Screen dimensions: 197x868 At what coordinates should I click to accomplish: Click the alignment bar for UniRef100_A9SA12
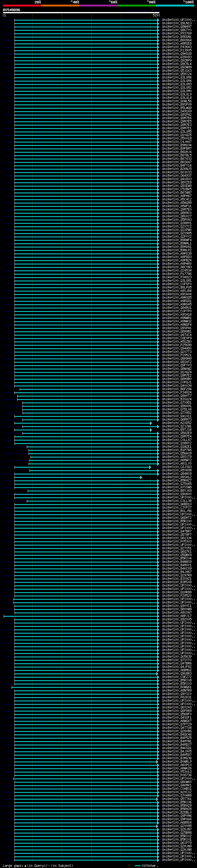pos(78,477)
